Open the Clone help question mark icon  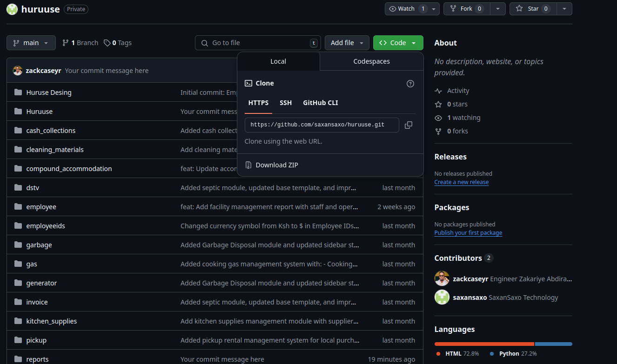(x=410, y=84)
